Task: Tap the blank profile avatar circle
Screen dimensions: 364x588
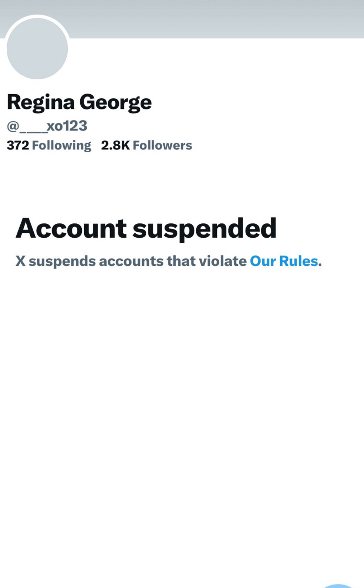Action: point(37,48)
